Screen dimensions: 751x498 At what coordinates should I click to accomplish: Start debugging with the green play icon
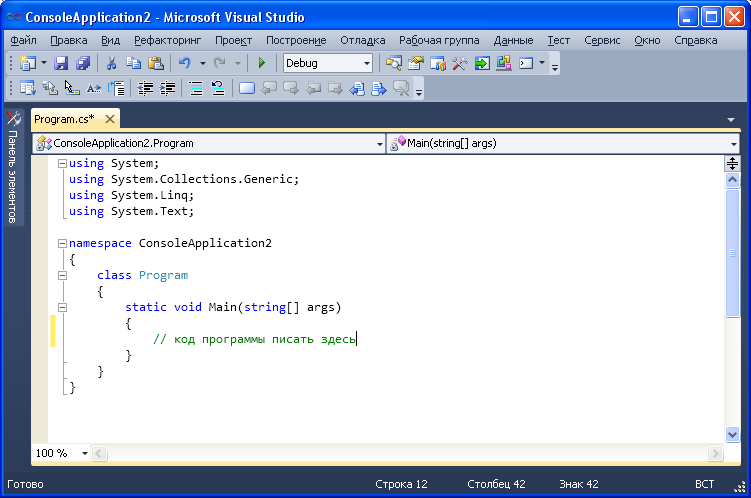click(x=262, y=63)
